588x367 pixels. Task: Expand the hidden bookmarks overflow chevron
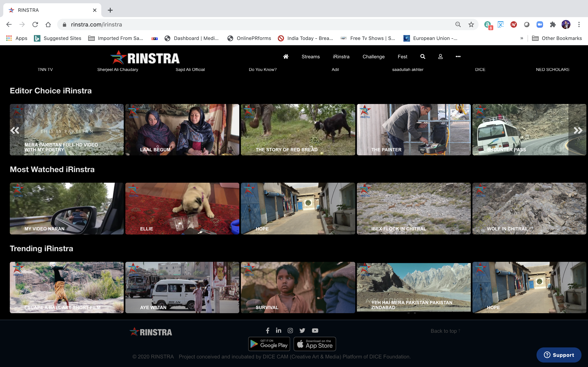click(521, 38)
